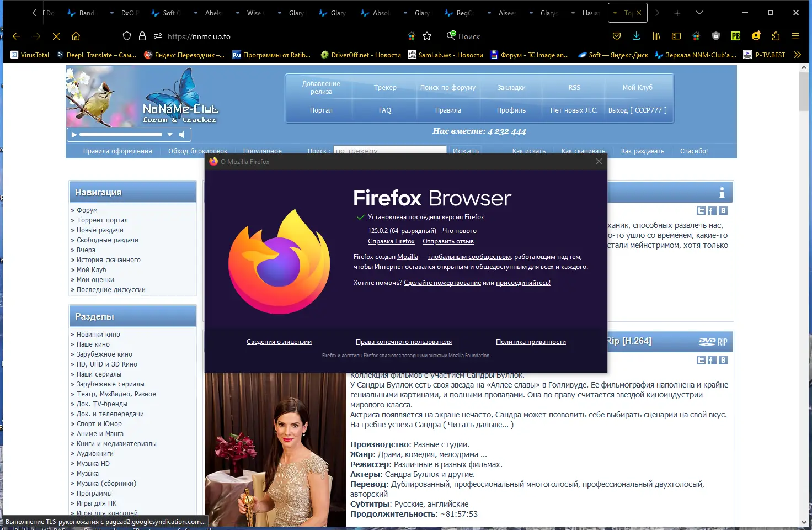This screenshot has height=530, width=812.
Task: Open the Трекер menu item
Action: pyautogui.click(x=385, y=88)
